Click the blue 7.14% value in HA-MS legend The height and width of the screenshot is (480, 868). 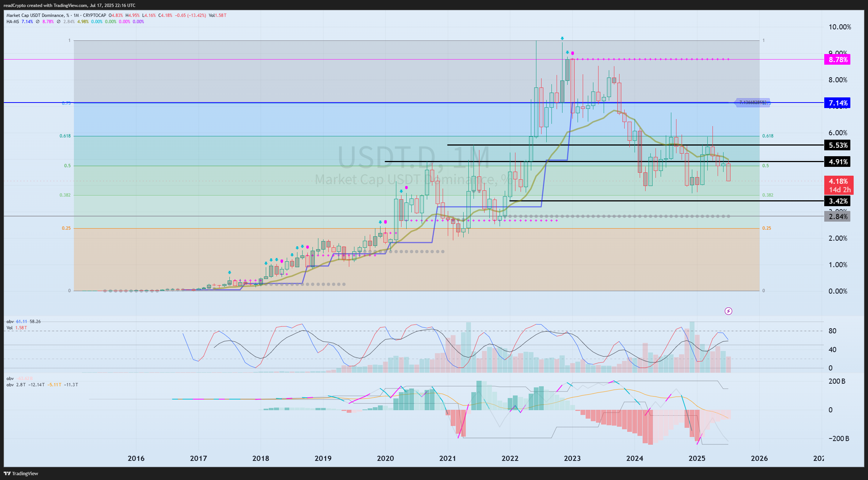[27, 22]
